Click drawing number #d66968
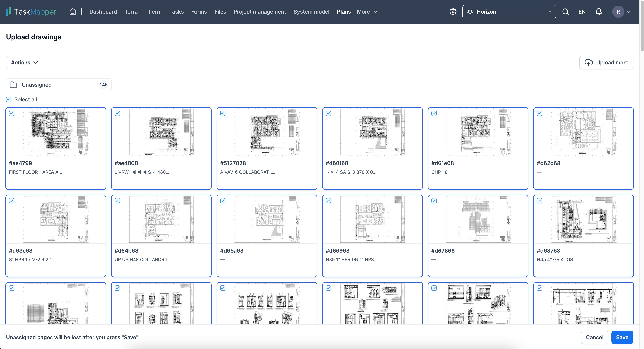 coord(337,251)
